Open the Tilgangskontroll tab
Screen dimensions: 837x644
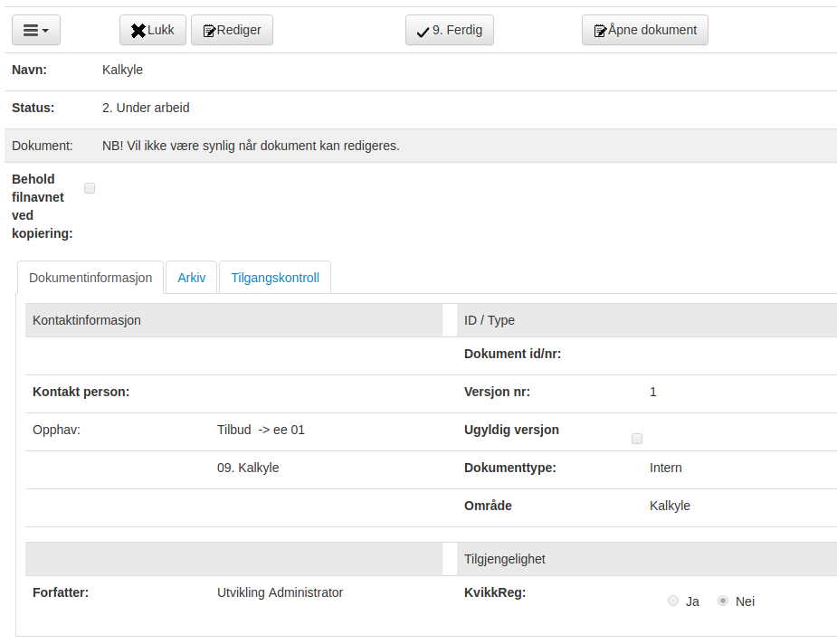275,278
